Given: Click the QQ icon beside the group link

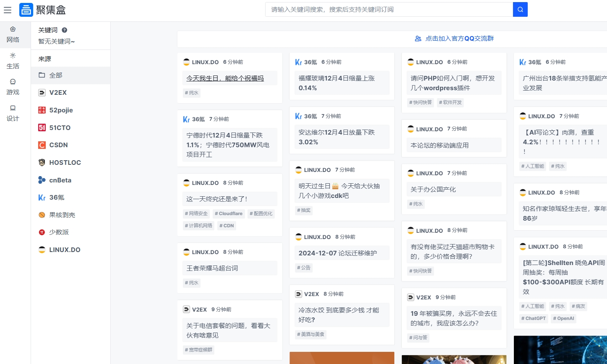Looking at the screenshot, I should click(x=418, y=38).
